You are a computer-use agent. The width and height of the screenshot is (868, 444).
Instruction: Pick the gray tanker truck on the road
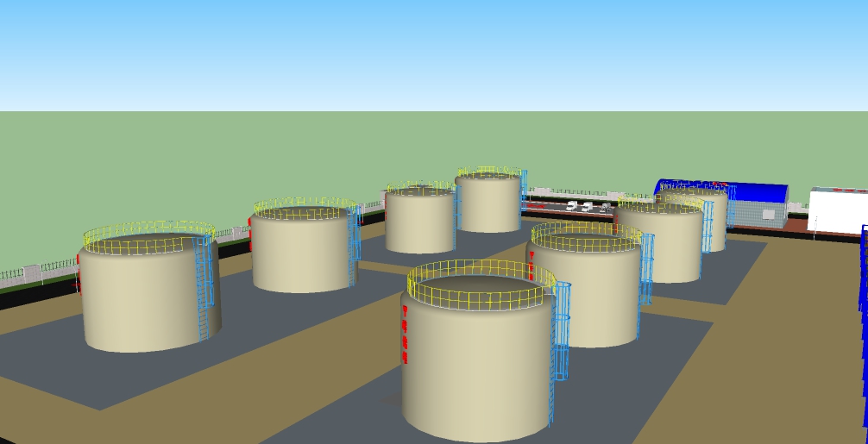pos(606,208)
